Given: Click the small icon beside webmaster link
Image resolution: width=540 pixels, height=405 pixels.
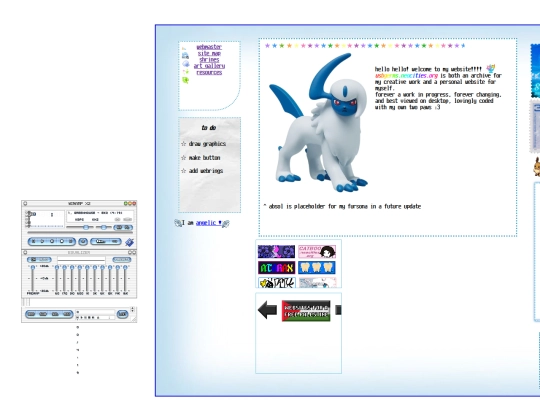Looking at the screenshot, I should [x=184, y=49].
